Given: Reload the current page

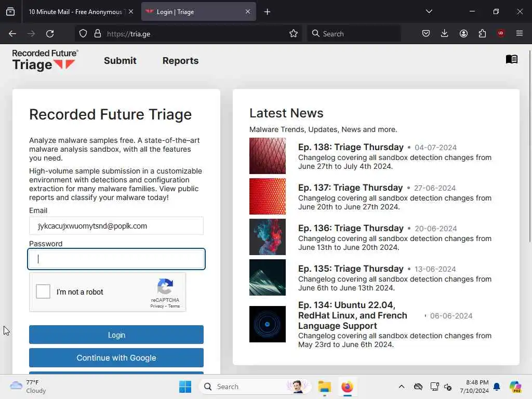Looking at the screenshot, I should [x=50, y=34].
